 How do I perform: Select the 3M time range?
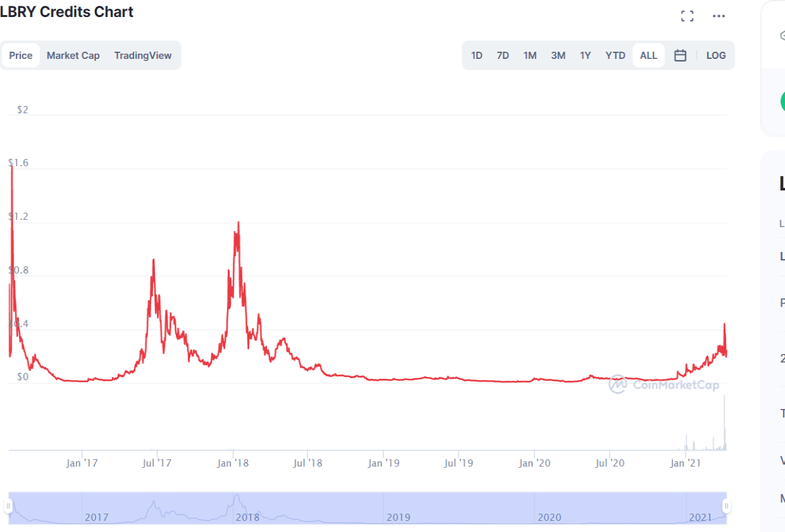558,56
